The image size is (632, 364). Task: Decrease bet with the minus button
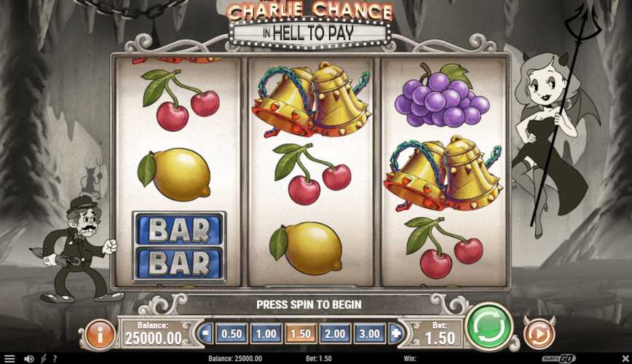click(x=206, y=333)
